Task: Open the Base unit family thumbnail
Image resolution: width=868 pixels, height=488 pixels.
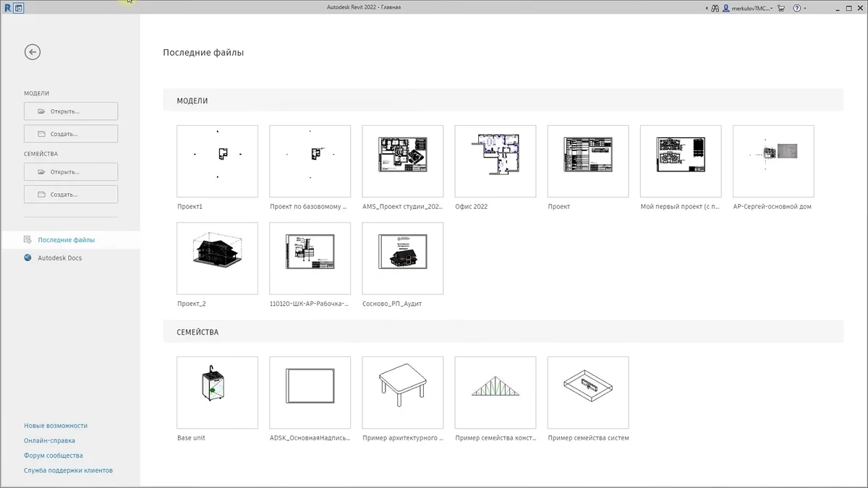Action: pos(217,393)
